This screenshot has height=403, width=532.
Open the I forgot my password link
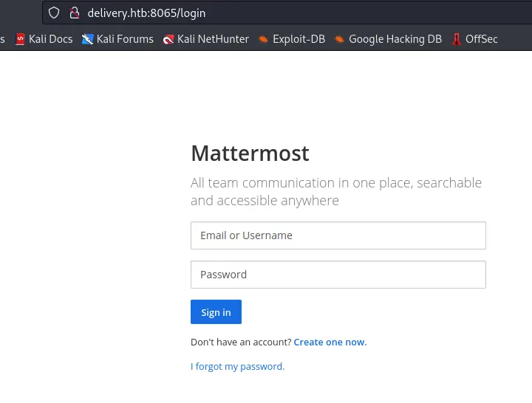237,367
